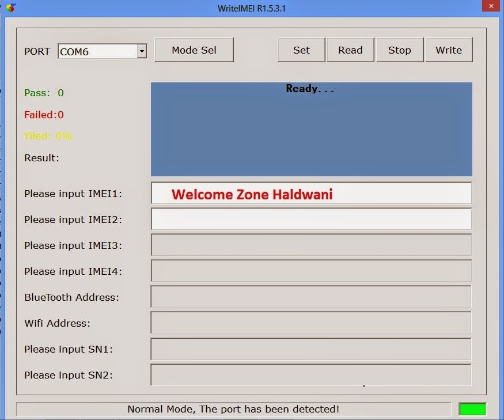Click the 'BlueTooth Address:' label
This screenshot has width=504, height=420.
71,297
